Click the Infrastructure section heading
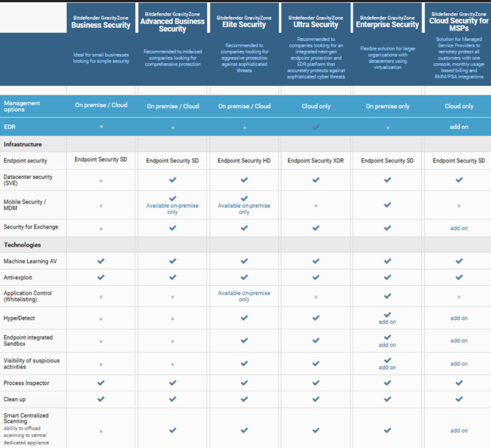Viewport: 491px width, 448px height. 23,144
